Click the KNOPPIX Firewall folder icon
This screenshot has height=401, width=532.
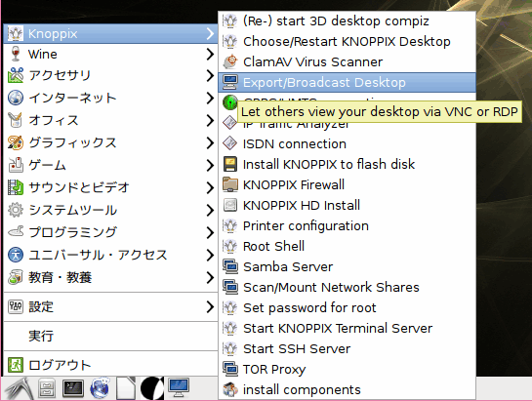click(230, 184)
